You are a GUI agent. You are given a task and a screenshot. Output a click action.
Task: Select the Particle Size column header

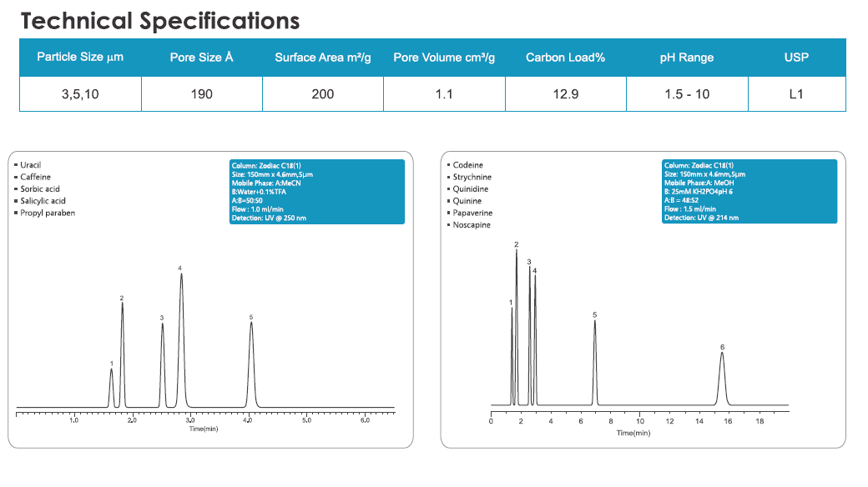tap(80, 58)
